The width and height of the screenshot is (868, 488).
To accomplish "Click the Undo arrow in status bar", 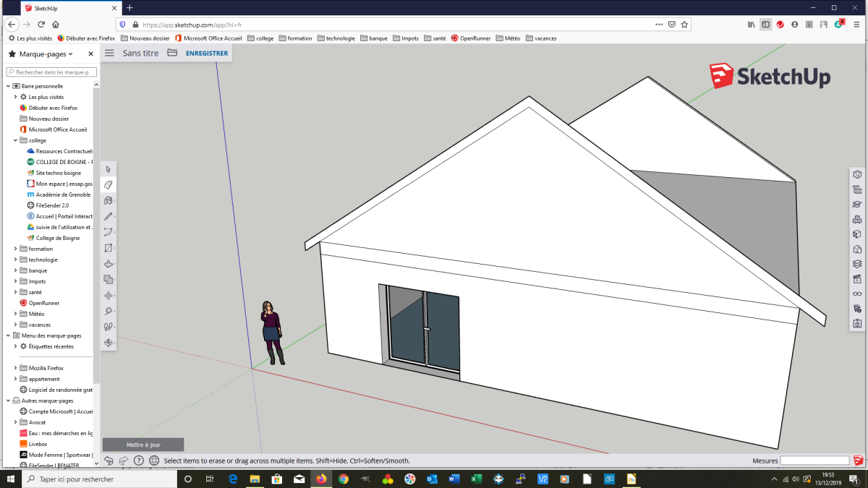I will pos(109,461).
